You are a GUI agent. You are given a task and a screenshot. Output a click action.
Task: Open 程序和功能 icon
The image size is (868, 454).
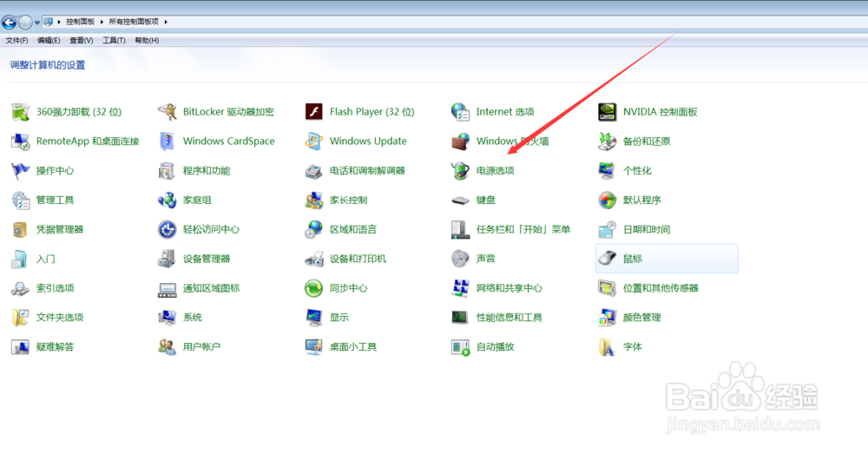[x=168, y=170]
